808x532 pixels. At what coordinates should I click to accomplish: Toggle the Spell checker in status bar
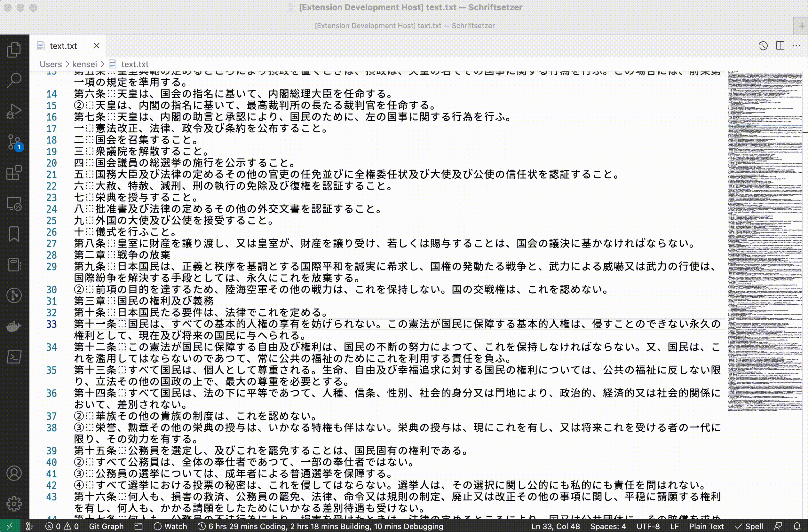click(x=749, y=526)
